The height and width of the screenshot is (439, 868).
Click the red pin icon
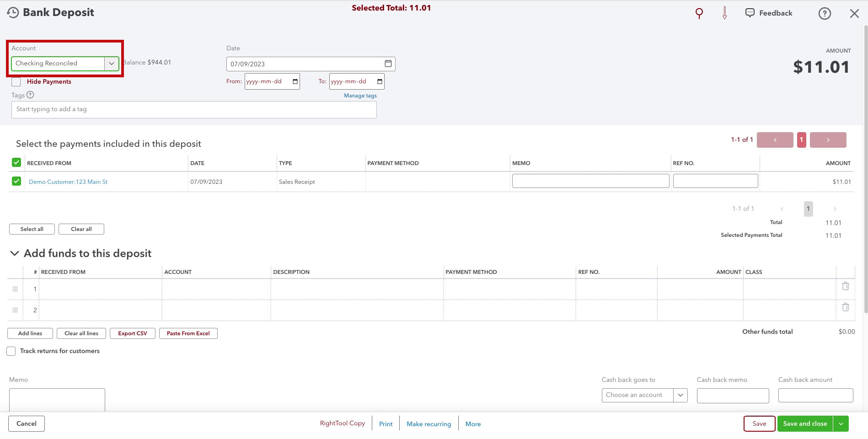699,13
